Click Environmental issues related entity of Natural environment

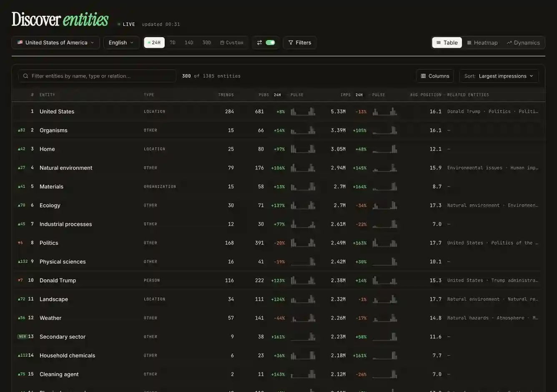click(475, 168)
